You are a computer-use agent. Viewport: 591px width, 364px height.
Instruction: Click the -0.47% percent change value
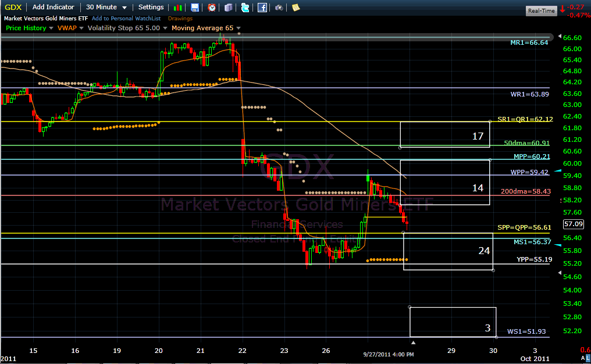pos(579,15)
